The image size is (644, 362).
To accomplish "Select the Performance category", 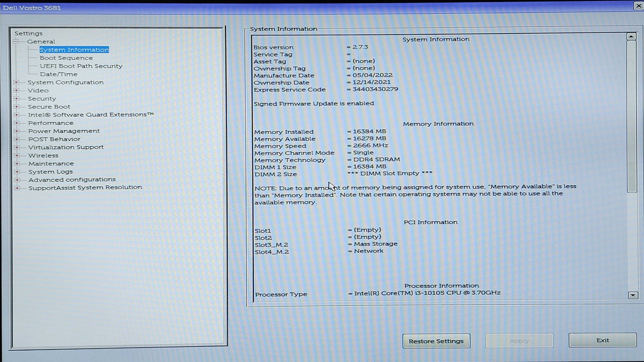I will tap(51, 123).
